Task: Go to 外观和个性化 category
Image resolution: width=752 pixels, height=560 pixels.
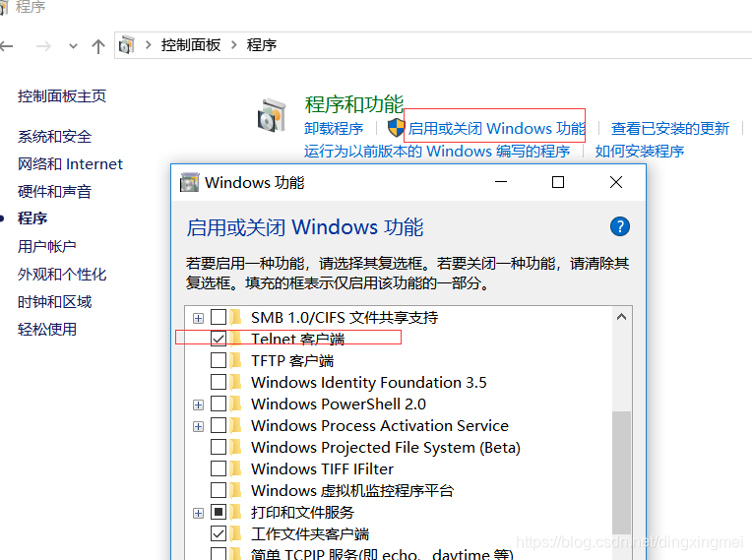Action: click(x=62, y=275)
